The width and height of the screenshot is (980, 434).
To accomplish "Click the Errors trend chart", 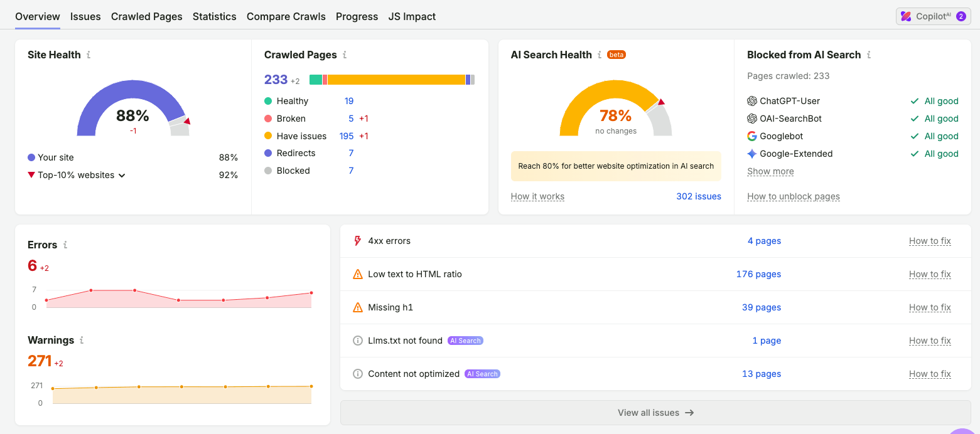I will (179, 299).
